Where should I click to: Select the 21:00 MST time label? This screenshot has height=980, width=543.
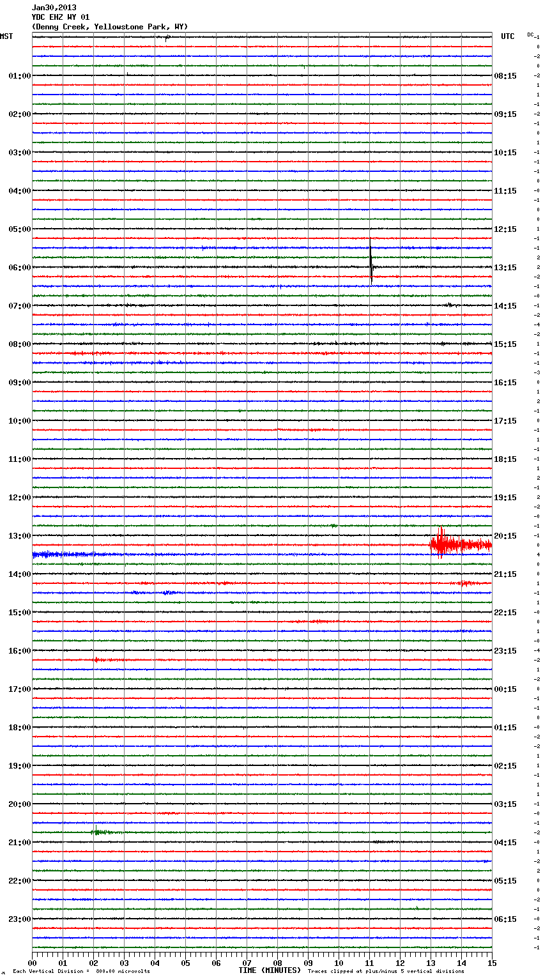pos(20,843)
